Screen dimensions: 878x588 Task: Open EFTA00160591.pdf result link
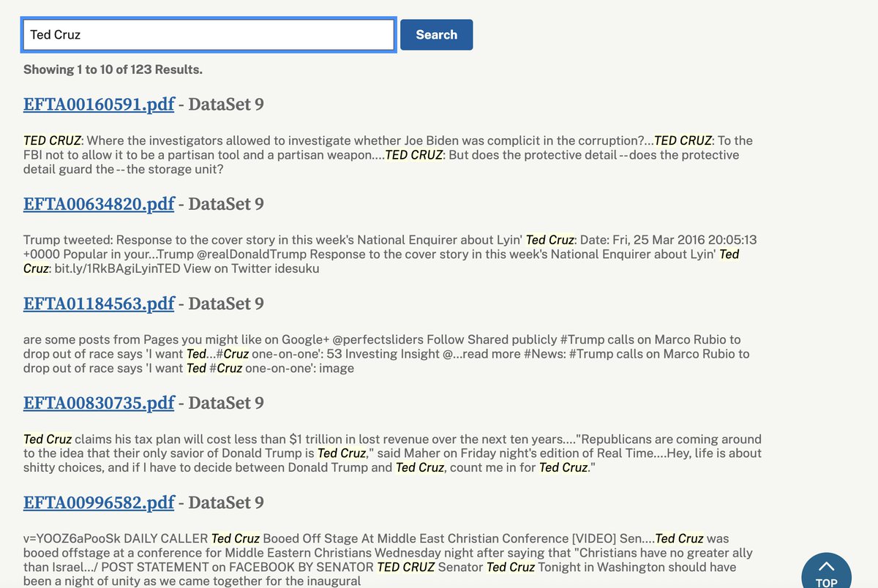pyautogui.click(x=99, y=105)
